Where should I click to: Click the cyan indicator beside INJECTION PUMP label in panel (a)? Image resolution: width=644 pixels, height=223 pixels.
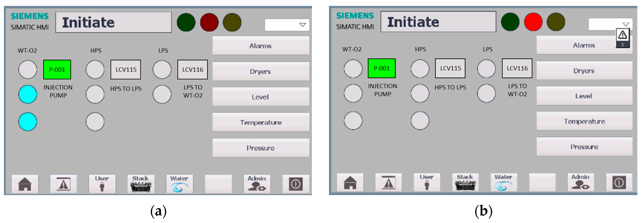[27, 94]
